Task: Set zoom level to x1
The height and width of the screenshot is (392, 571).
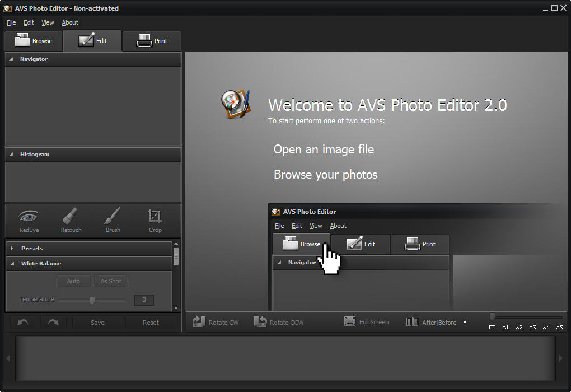Action: [x=506, y=327]
